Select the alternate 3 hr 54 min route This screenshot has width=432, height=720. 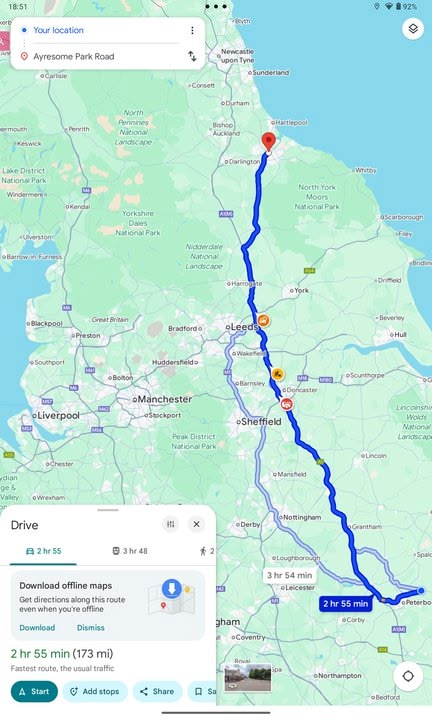290,575
